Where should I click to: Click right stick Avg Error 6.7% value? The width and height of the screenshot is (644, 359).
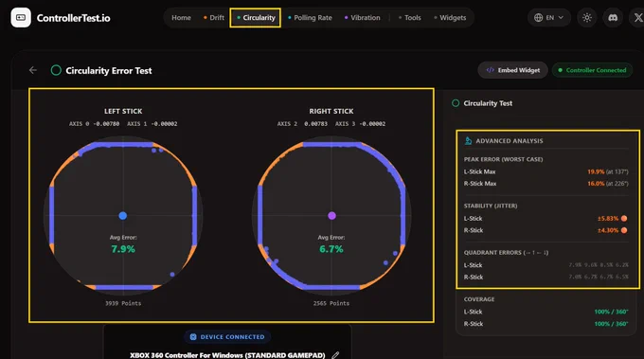[x=331, y=249]
